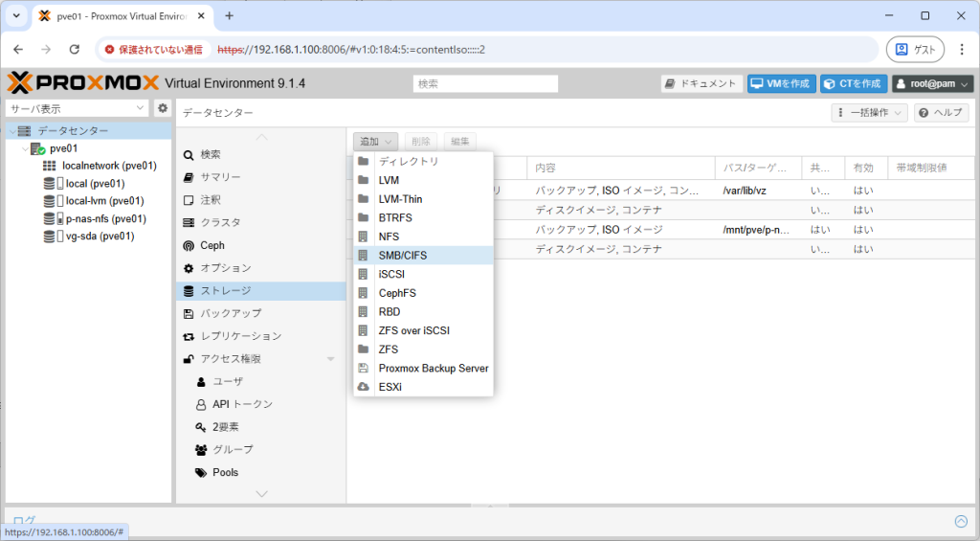This screenshot has height=541, width=980.
Task: Choose LVM from the Add menu
Action: (x=423, y=180)
